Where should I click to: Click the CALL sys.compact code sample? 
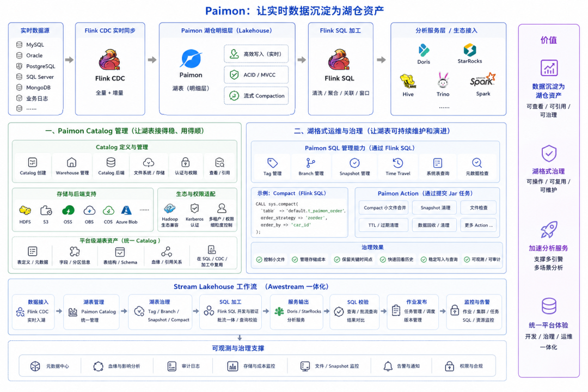299,218
